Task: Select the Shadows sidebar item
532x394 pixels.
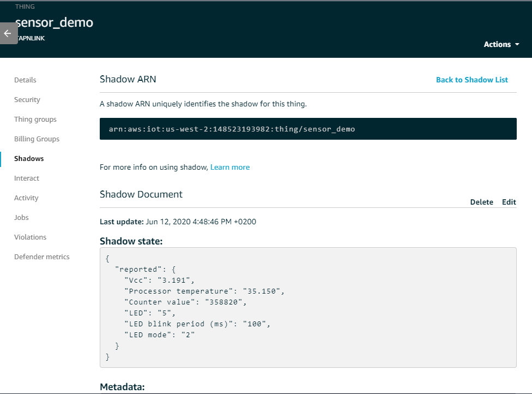Action: click(29, 159)
